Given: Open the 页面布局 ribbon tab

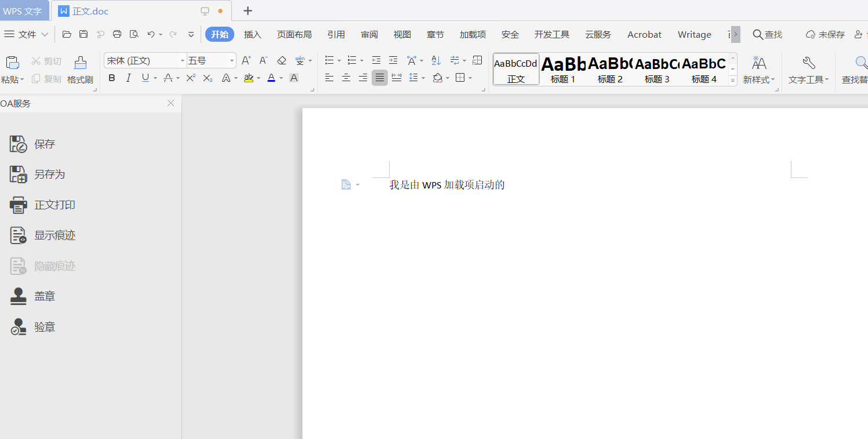Looking at the screenshot, I should [x=294, y=35].
